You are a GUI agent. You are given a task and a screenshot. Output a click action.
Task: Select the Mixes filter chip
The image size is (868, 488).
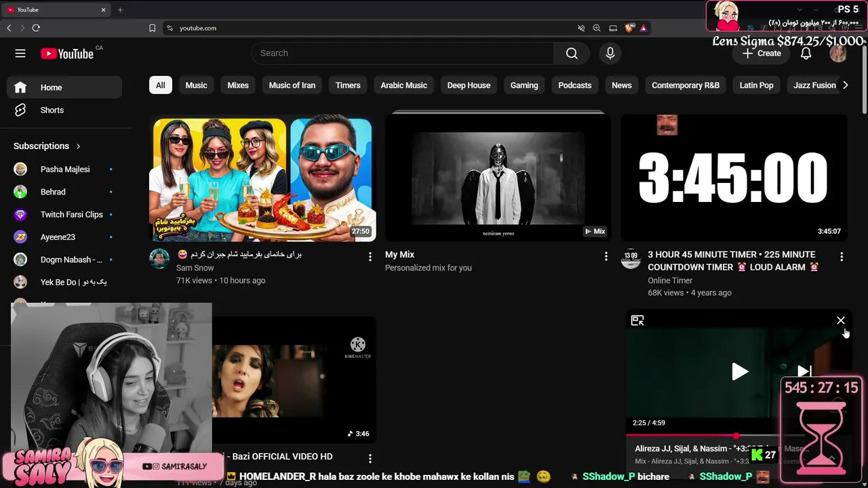click(x=238, y=85)
